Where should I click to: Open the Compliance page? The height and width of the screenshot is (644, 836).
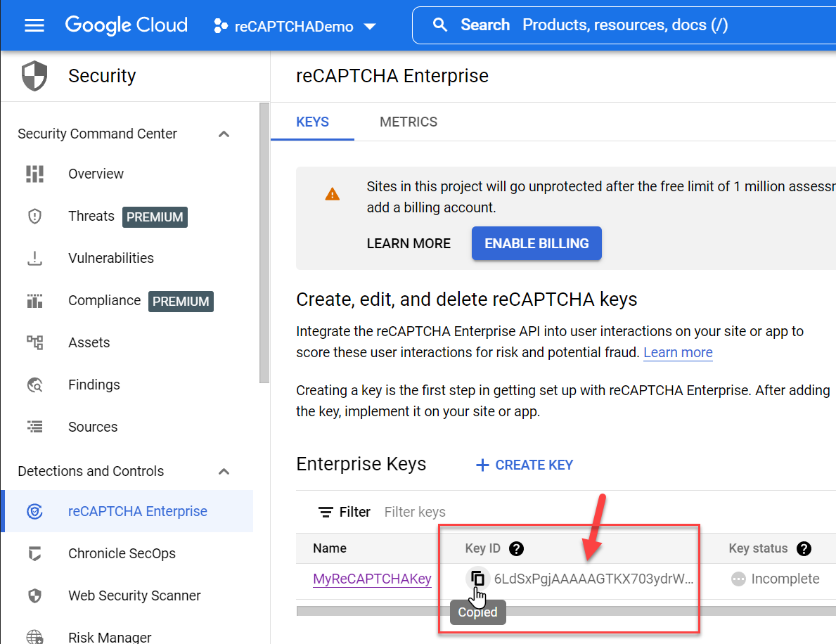(x=105, y=301)
